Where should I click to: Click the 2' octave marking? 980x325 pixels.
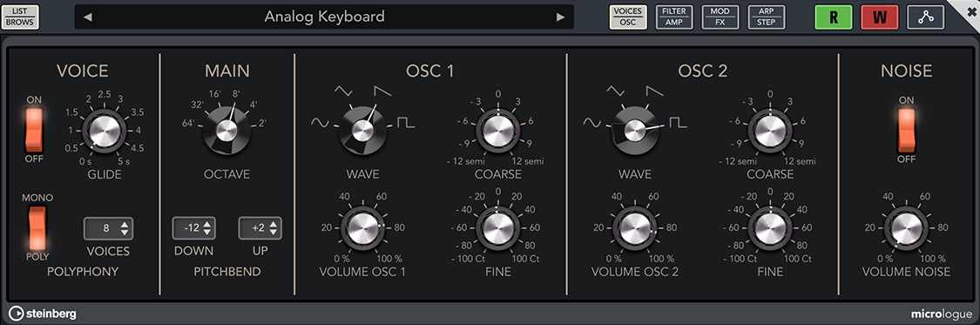[262, 123]
